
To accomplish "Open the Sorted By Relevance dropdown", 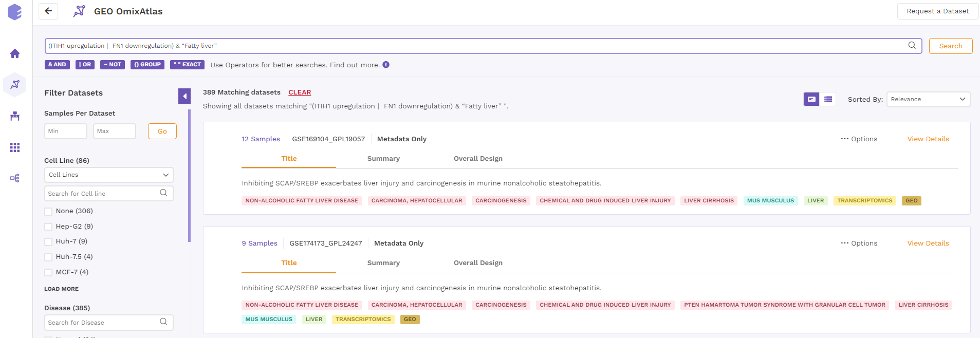I will point(928,99).
